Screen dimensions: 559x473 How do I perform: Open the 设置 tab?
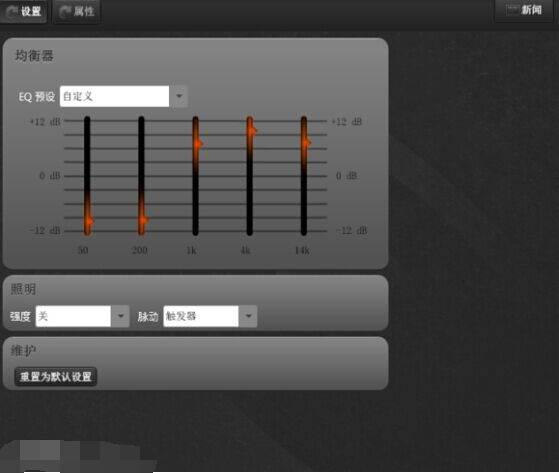click(x=23, y=11)
